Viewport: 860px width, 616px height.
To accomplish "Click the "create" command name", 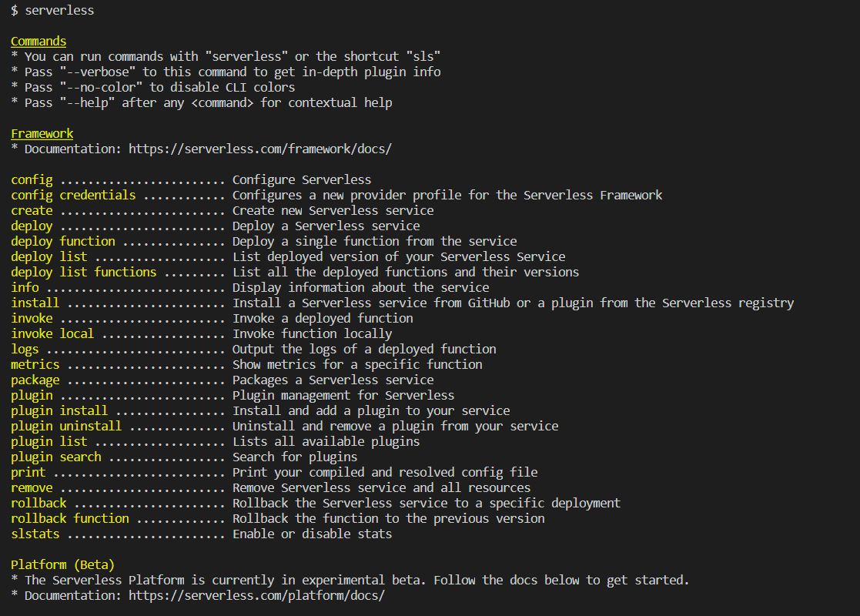I will [32, 210].
